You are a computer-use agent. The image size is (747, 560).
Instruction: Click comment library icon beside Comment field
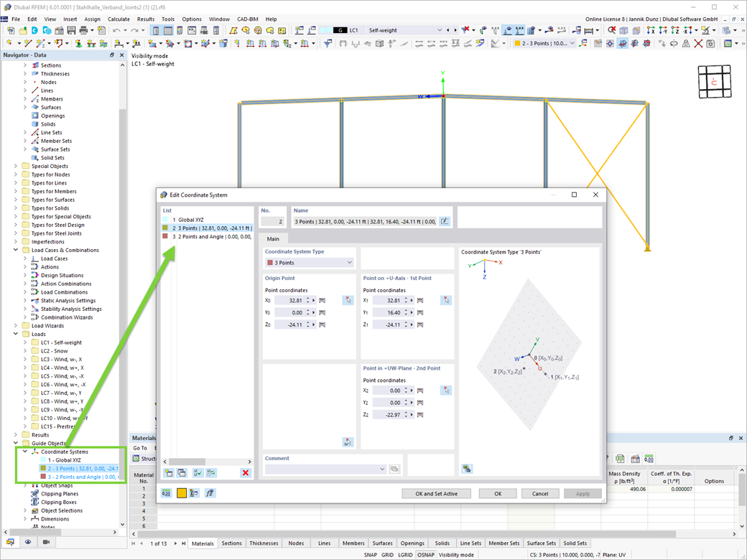tap(394, 469)
